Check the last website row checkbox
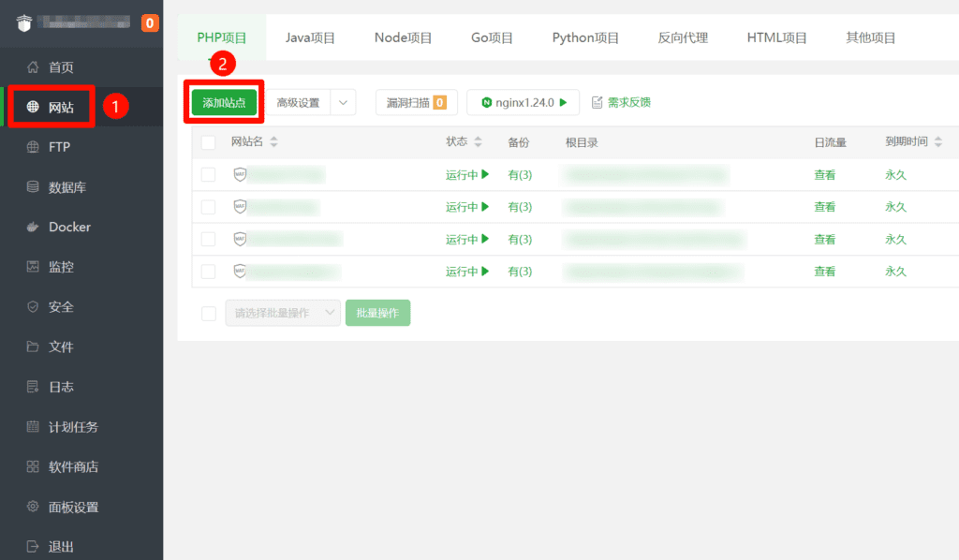 [208, 272]
